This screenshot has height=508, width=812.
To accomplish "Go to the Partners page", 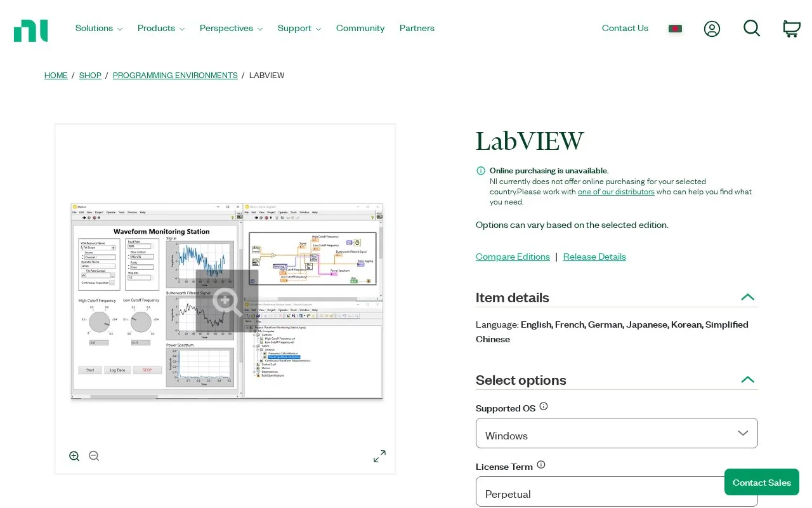I will (417, 28).
